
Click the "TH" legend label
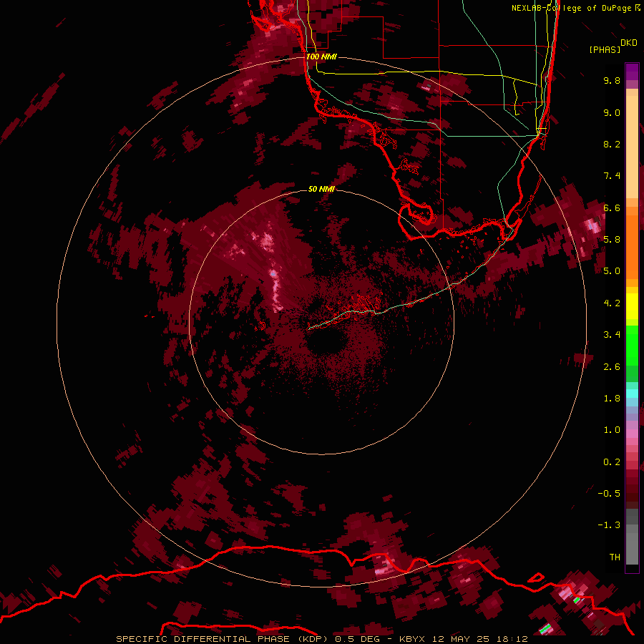tap(615, 557)
